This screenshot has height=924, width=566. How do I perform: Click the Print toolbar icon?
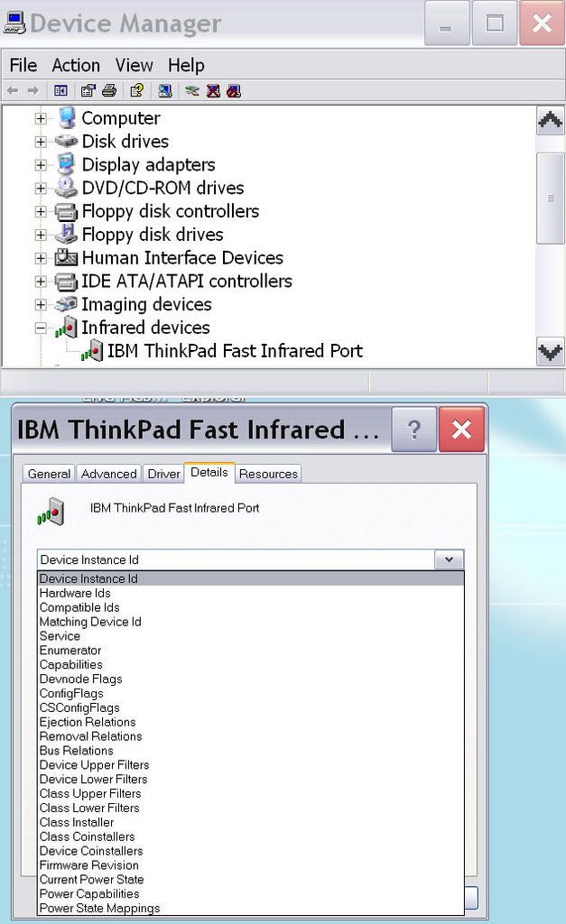(108, 90)
